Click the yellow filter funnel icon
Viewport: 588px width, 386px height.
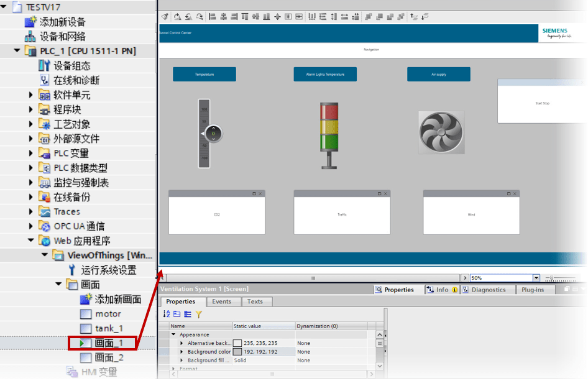(x=199, y=315)
